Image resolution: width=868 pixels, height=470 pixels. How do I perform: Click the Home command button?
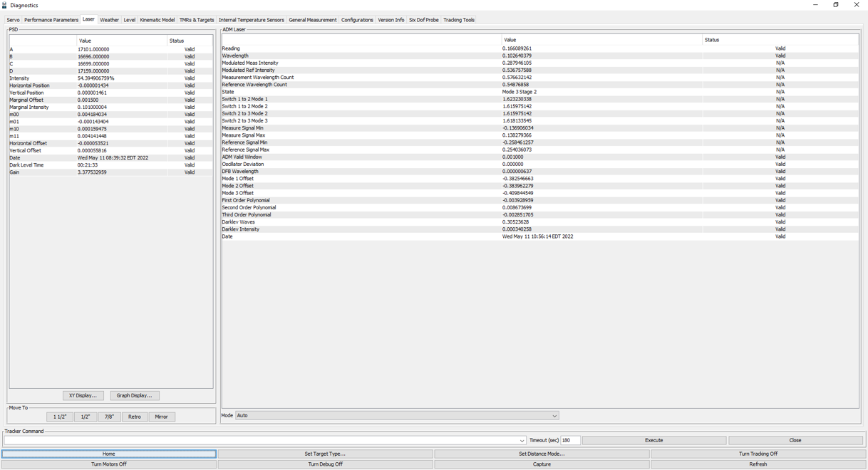click(x=109, y=454)
